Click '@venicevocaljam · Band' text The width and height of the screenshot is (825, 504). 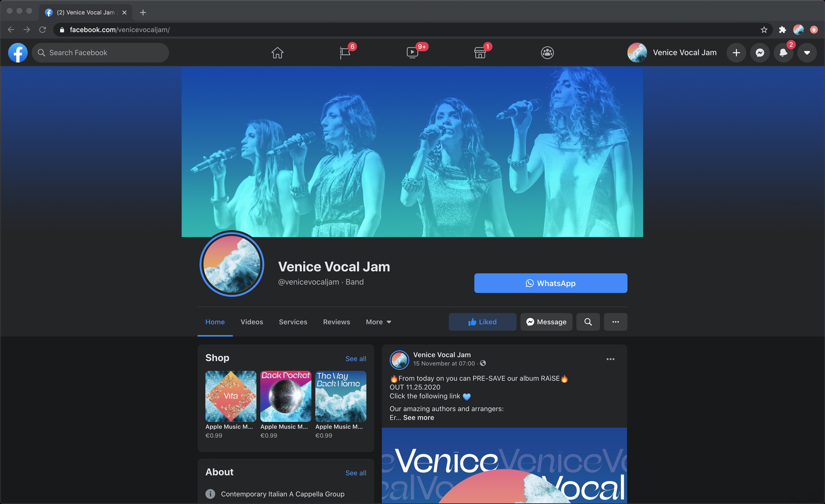(x=321, y=282)
